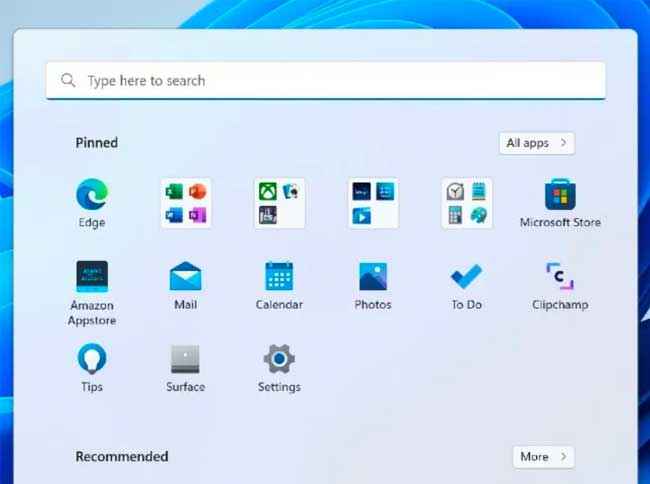The height and width of the screenshot is (484, 650).
Task: Click the search magnifier icon
Action: point(68,80)
